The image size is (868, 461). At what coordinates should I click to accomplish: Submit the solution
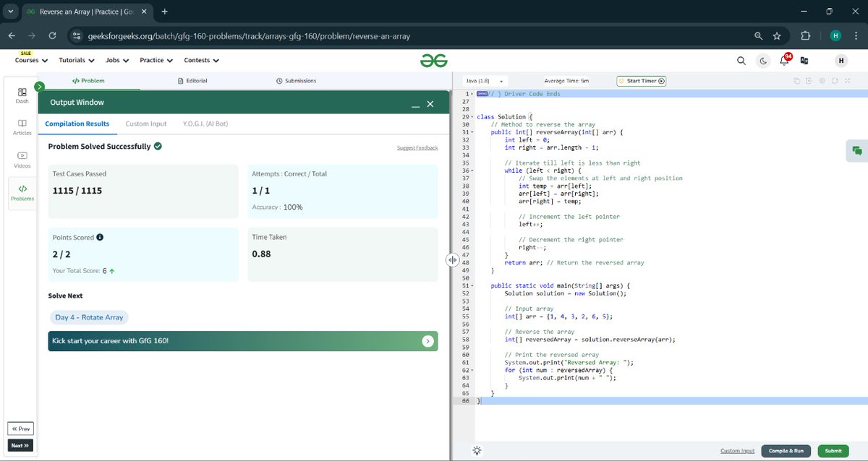(x=833, y=451)
